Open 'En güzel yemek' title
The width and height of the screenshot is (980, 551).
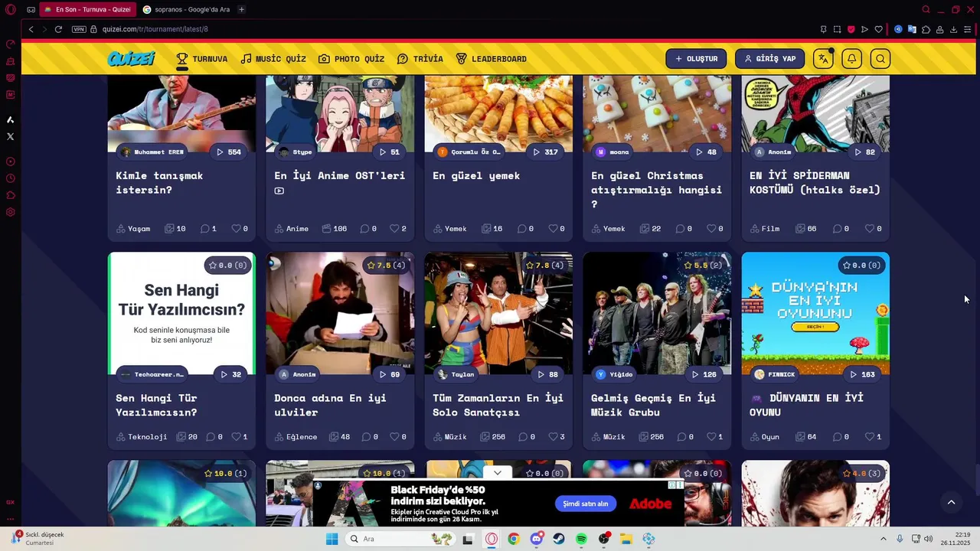pos(476,175)
